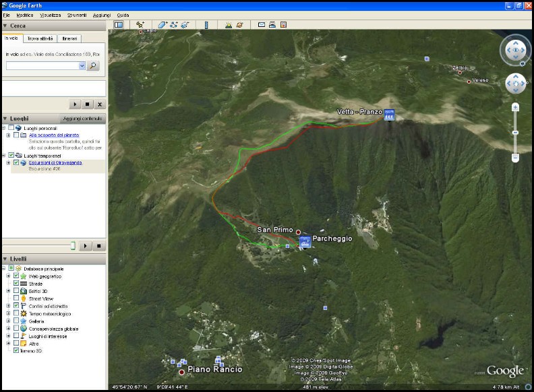
Task: Enable the Edifici 3D layer checkbox
Action: [16, 290]
